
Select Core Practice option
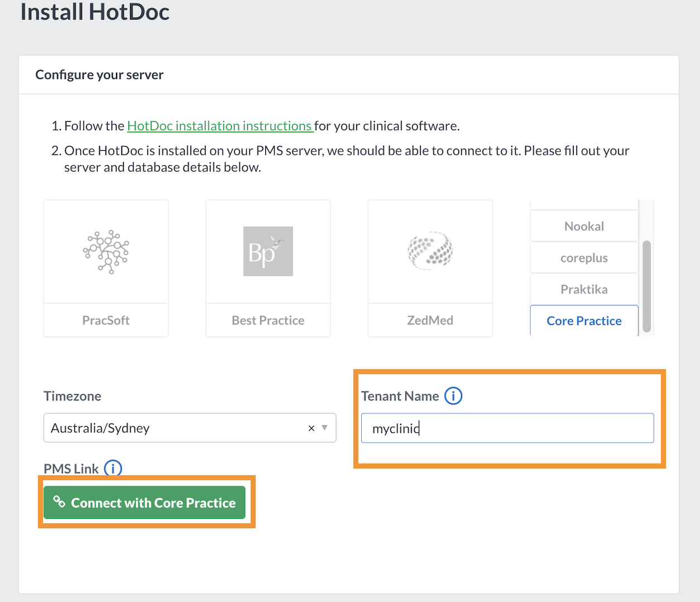584,321
